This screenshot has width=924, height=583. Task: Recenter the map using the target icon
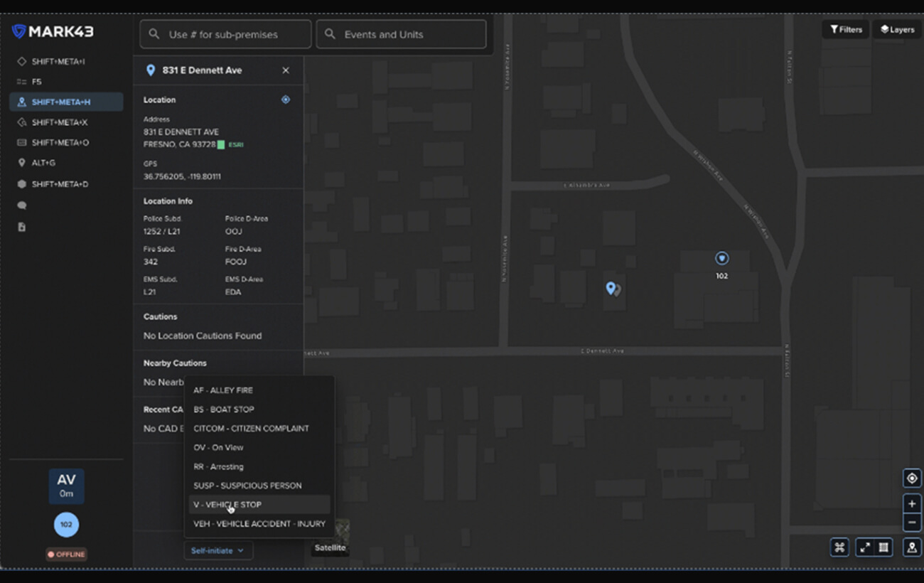[912, 478]
